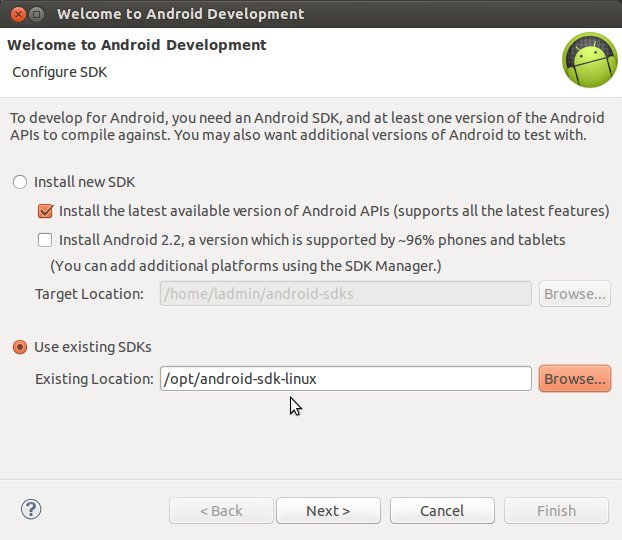Viewport: 622px width, 540px height.
Task: Check the Install Android 2.2 checkbox
Action: [45, 240]
